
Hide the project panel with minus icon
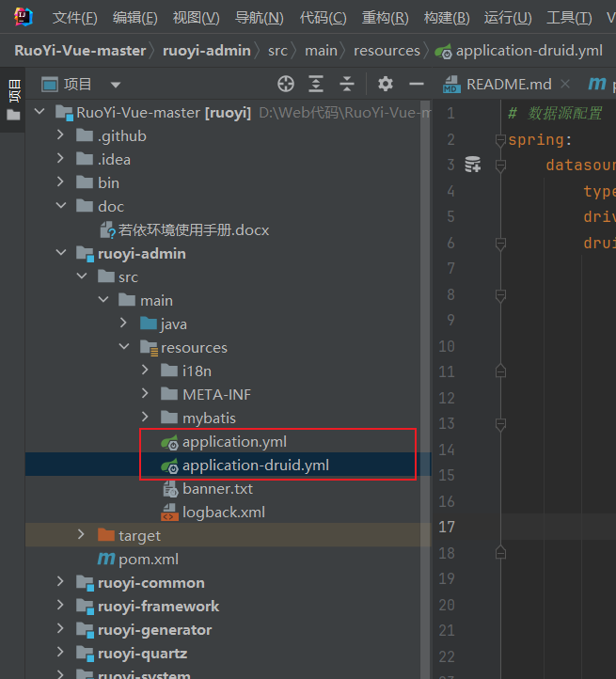(417, 84)
